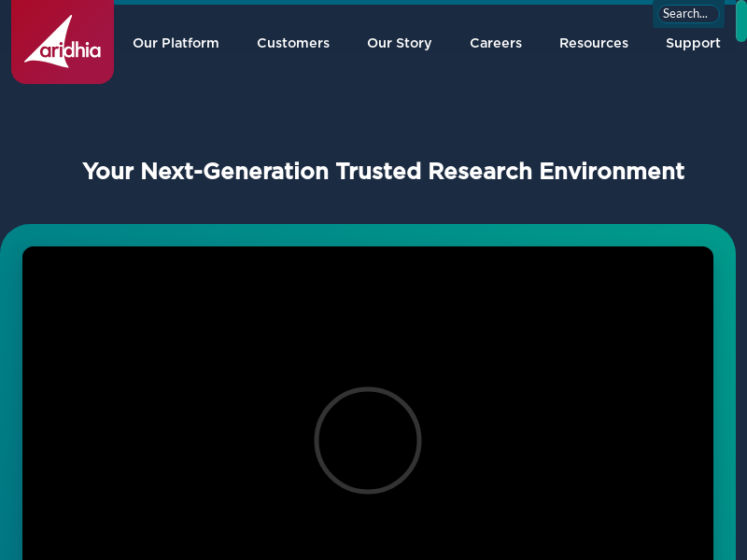Click the aridhia wordmark text in the logo
The image size is (747, 560).
71,50
